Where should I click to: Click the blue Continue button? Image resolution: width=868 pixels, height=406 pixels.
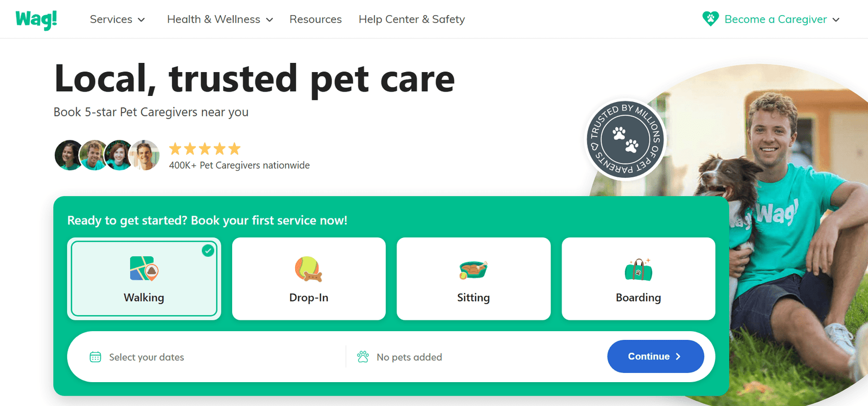655,356
